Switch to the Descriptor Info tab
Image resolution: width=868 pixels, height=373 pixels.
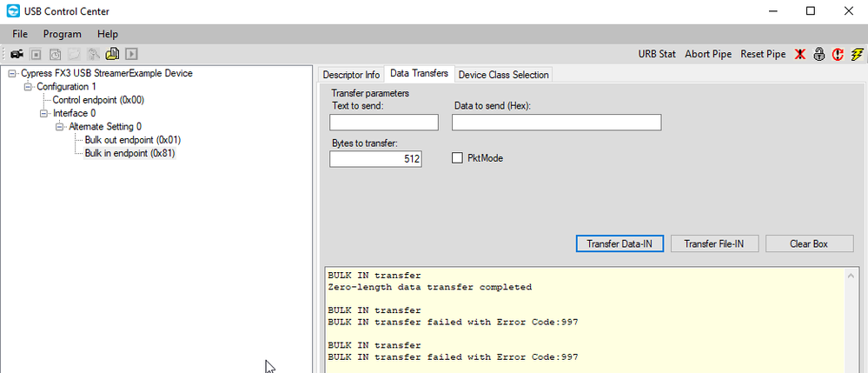click(x=351, y=75)
